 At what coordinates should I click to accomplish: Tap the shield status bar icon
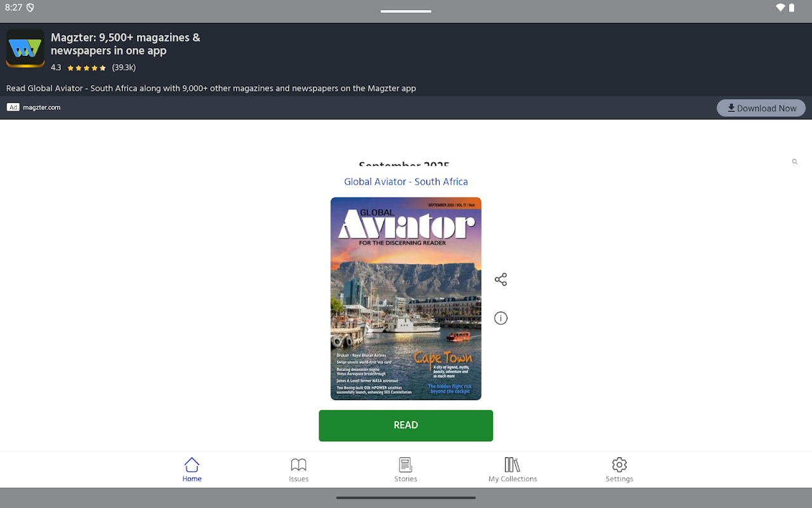[x=30, y=8]
